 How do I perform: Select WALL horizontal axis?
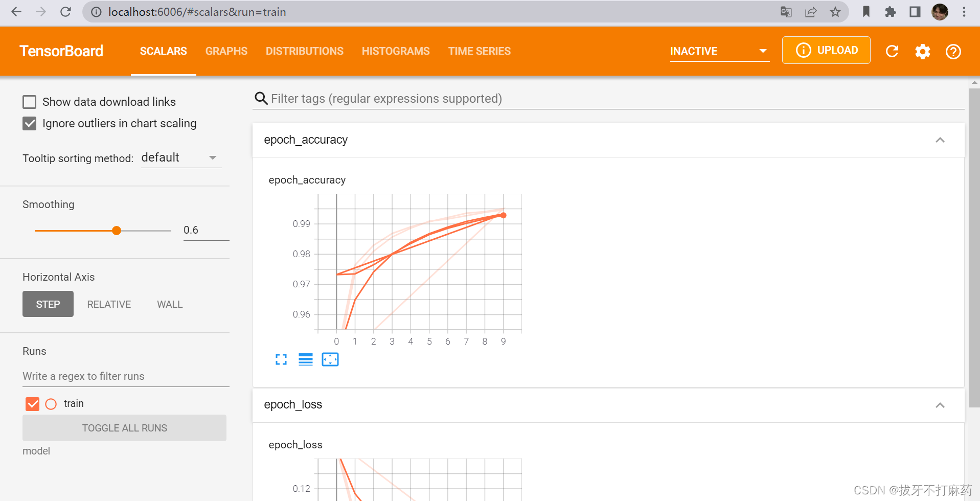[170, 304]
